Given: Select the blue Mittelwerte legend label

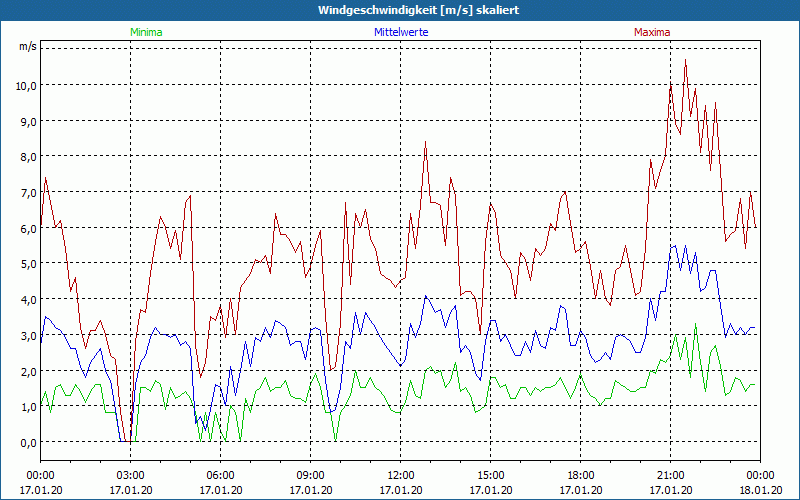Looking at the screenshot, I should (x=401, y=32).
